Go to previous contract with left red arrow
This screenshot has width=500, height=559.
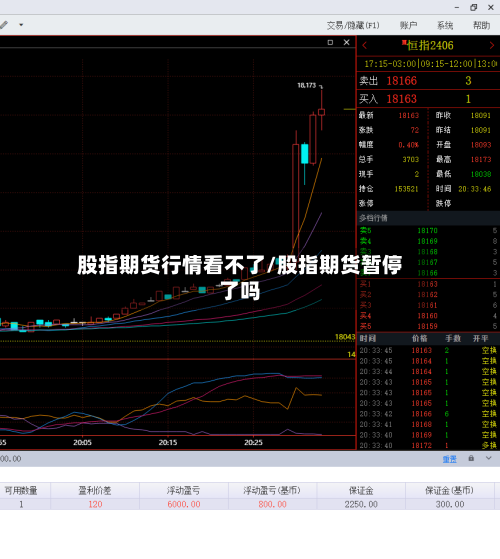(364, 46)
